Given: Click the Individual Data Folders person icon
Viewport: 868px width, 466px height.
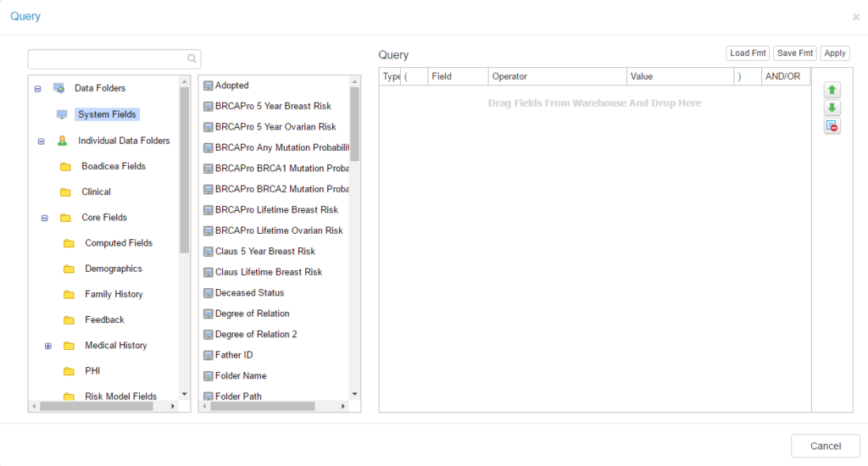Looking at the screenshot, I should (x=62, y=141).
